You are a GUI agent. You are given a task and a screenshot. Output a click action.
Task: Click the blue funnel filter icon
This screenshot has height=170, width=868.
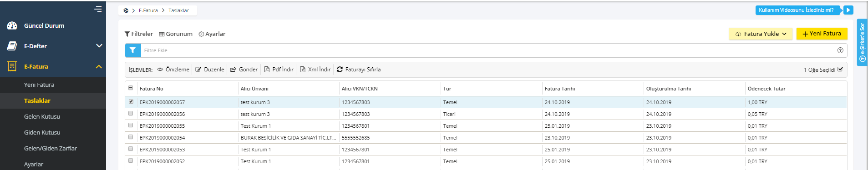point(132,50)
